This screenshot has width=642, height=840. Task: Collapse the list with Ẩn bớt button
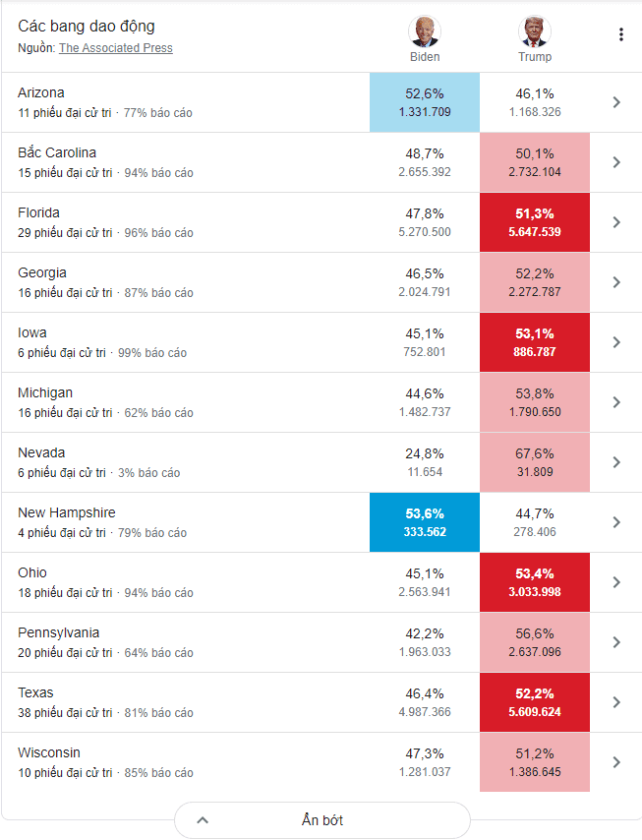coord(322,820)
